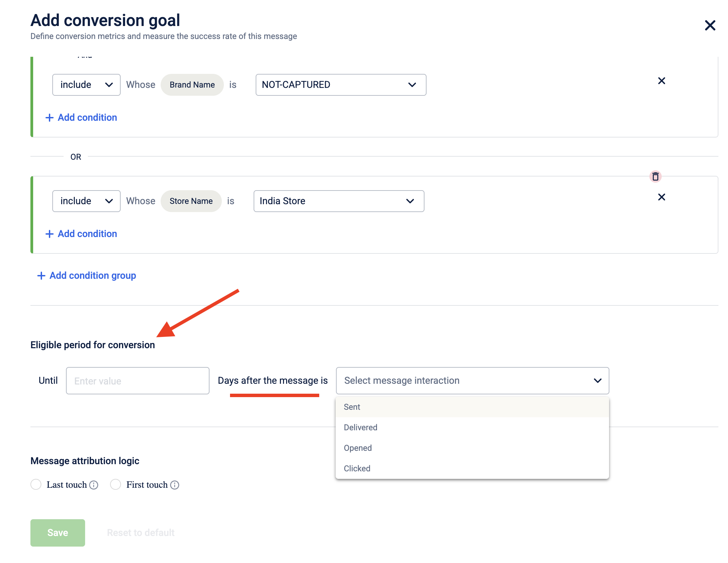The image size is (728, 563).
Task: Open the include dropdown for Store Name
Action: tap(86, 201)
